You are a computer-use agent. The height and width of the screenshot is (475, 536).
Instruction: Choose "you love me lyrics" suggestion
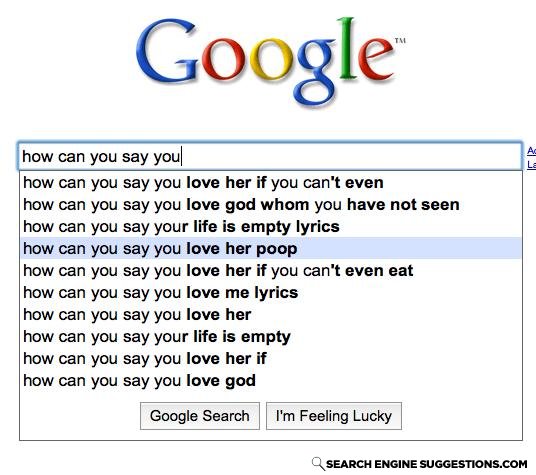click(271, 293)
